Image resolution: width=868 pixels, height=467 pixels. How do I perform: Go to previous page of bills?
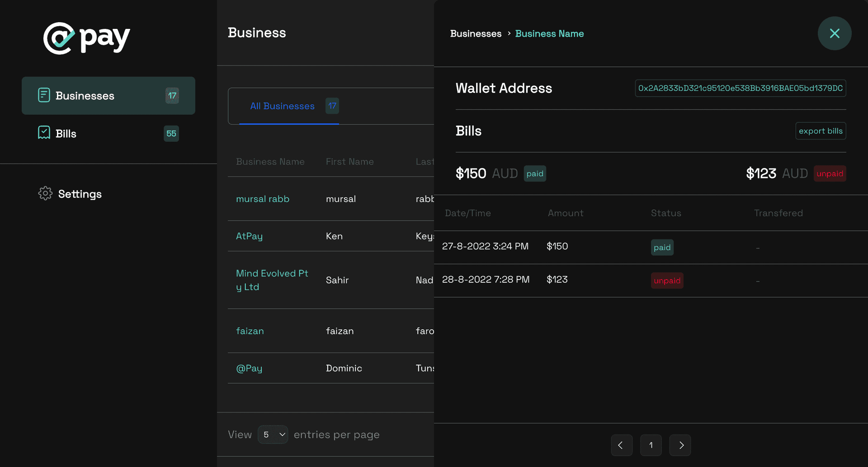click(x=622, y=445)
